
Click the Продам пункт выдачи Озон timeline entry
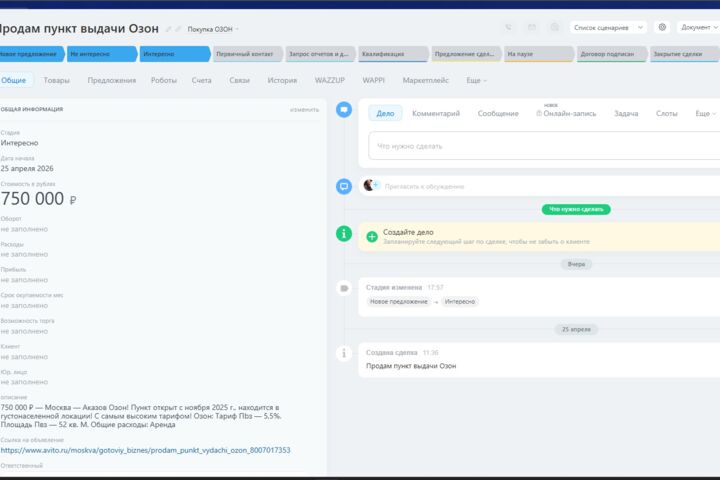(x=411, y=366)
